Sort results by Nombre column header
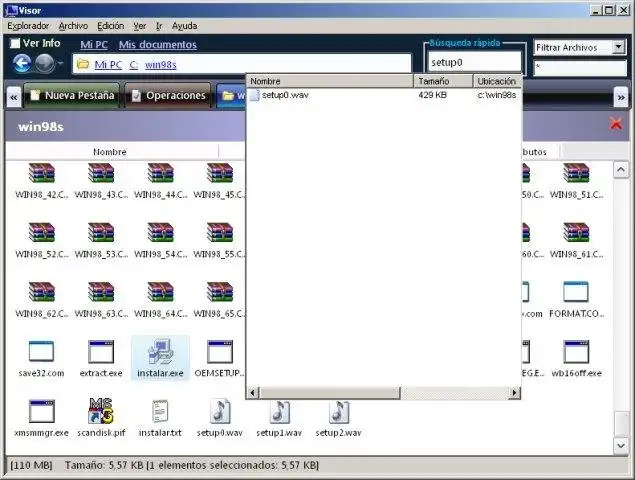The image size is (635, 480). point(330,81)
